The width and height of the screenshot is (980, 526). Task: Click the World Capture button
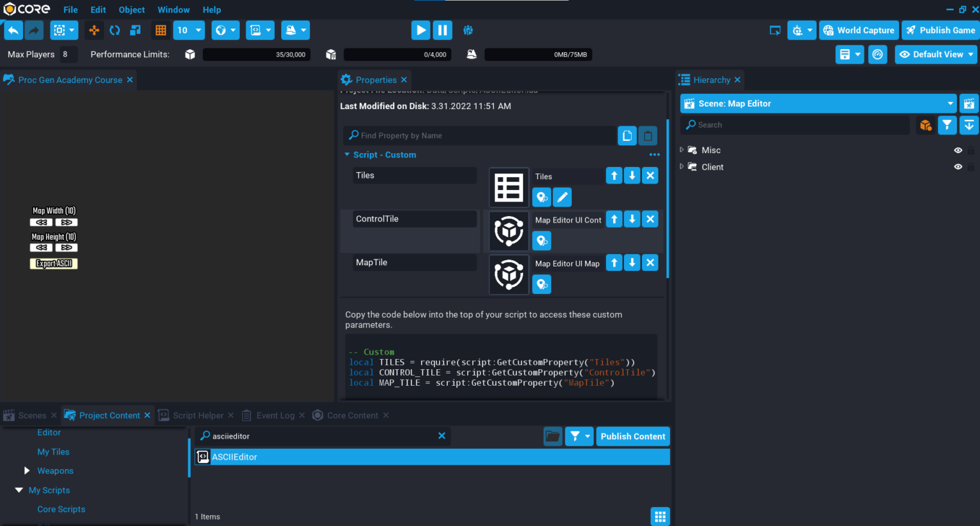pos(859,30)
